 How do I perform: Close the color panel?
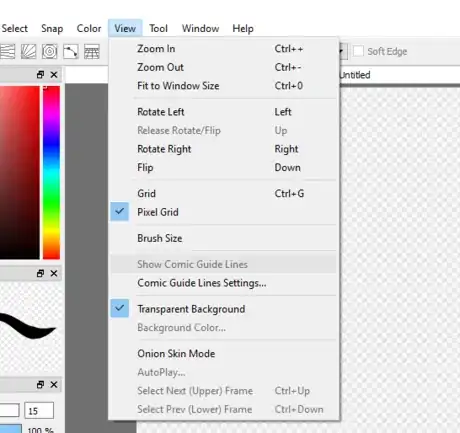point(54,75)
